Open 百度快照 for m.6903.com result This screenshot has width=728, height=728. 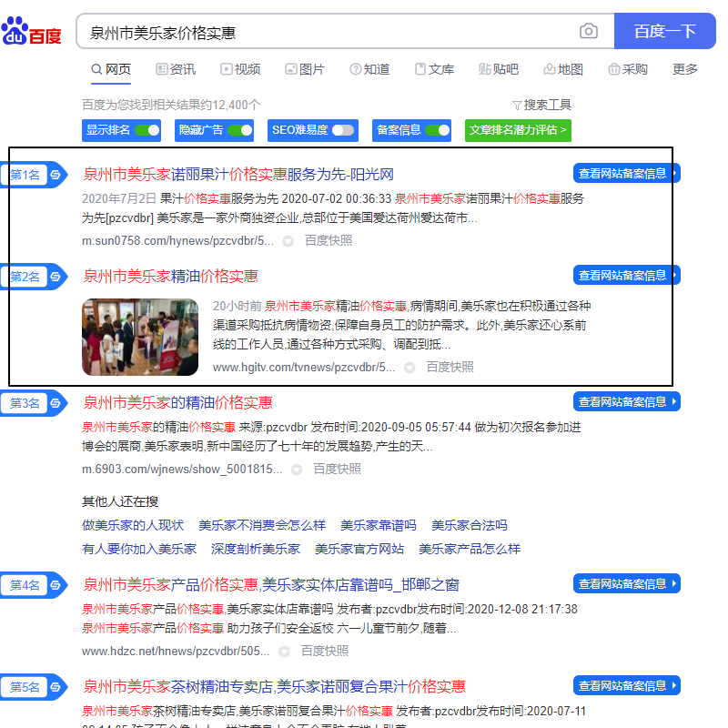[x=337, y=469]
